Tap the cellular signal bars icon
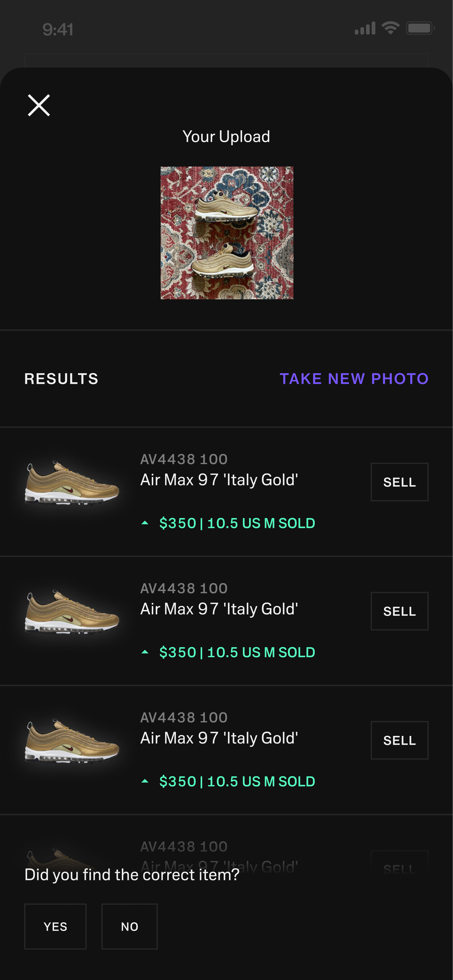The width and height of the screenshot is (453, 980). (365, 29)
